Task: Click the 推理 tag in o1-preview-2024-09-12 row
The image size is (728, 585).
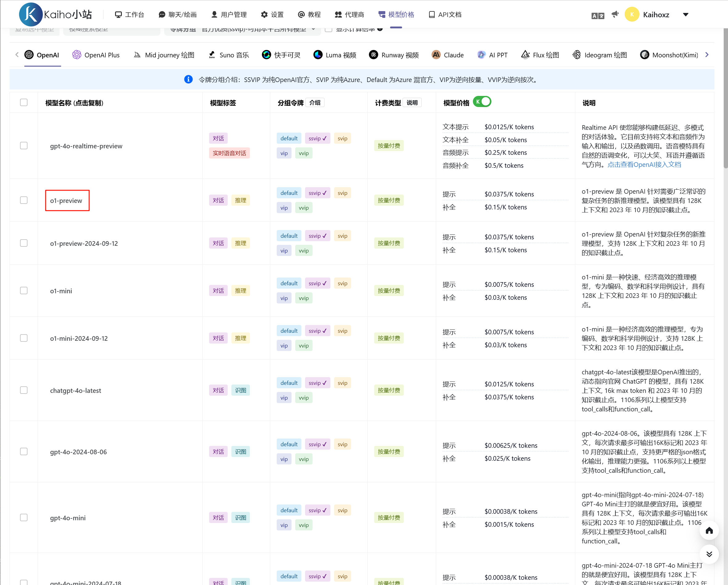Action: tap(240, 243)
